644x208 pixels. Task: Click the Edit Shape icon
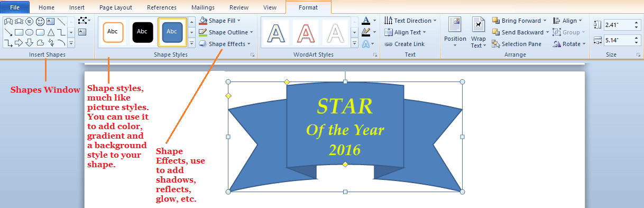coord(82,21)
